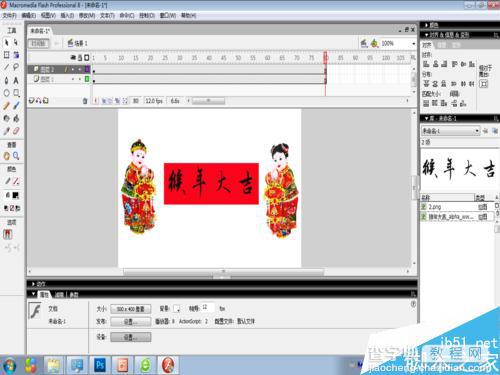Select the Line tool

click(6, 67)
